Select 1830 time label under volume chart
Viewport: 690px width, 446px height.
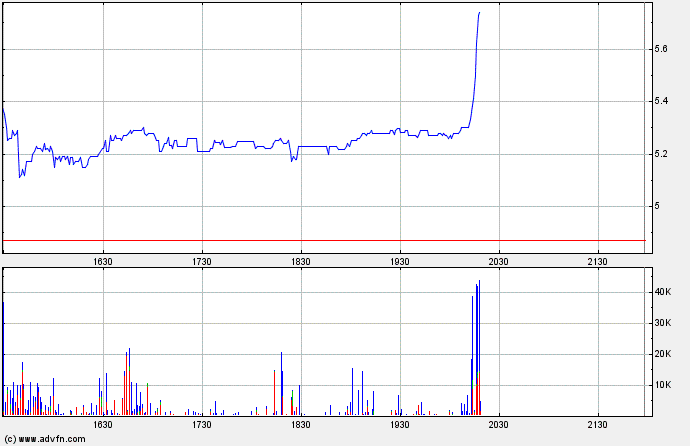click(x=300, y=425)
